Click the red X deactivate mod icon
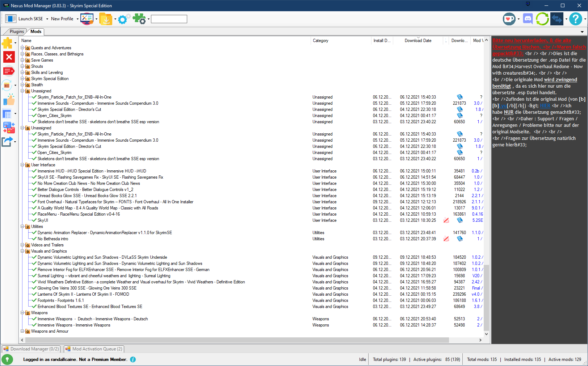The height and width of the screenshot is (366, 588). (9, 57)
